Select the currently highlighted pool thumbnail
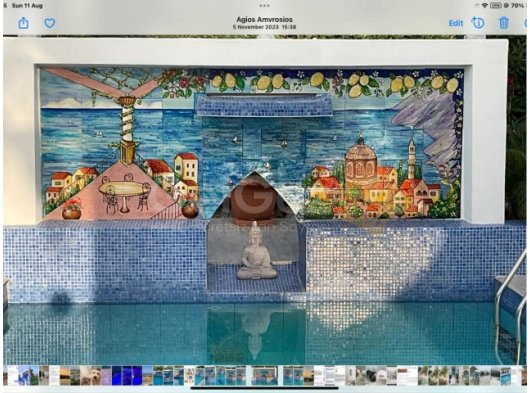The image size is (530, 393). click(x=265, y=375)
